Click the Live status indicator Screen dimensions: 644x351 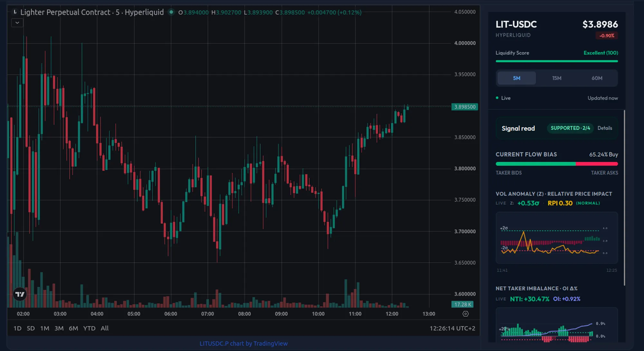[x=503, y=98]
